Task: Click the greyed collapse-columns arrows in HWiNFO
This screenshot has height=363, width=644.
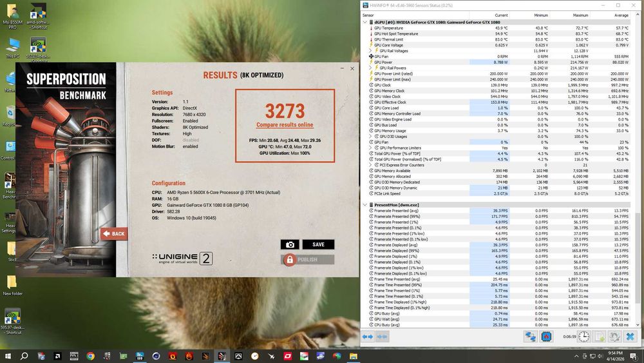Action: 382,337
